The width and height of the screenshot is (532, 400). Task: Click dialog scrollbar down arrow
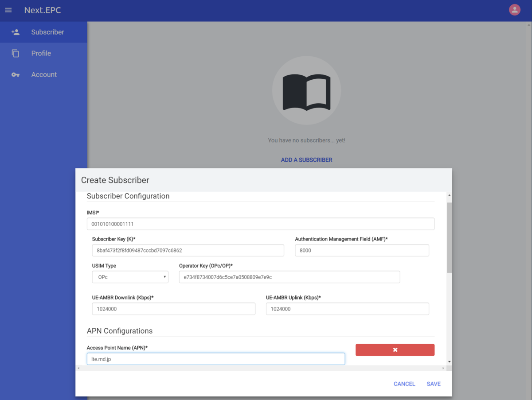[x=450, y=362]
